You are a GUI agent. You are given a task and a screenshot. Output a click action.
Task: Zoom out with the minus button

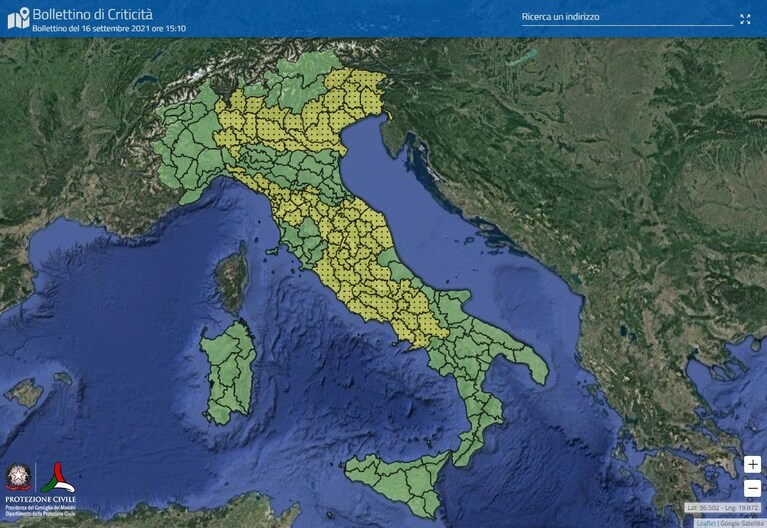coord(752,488)
